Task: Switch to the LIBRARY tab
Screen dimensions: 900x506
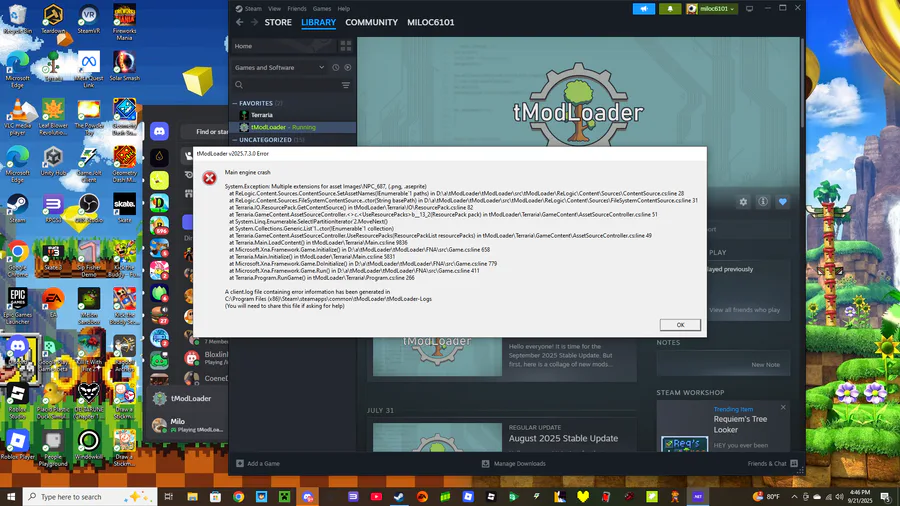Action: click(319, 22)
